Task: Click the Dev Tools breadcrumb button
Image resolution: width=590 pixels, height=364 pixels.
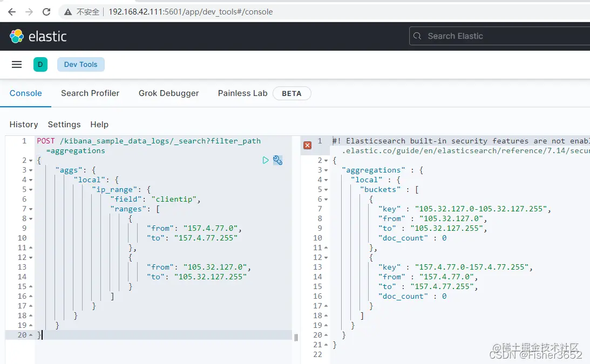Action: pos(80,64)
